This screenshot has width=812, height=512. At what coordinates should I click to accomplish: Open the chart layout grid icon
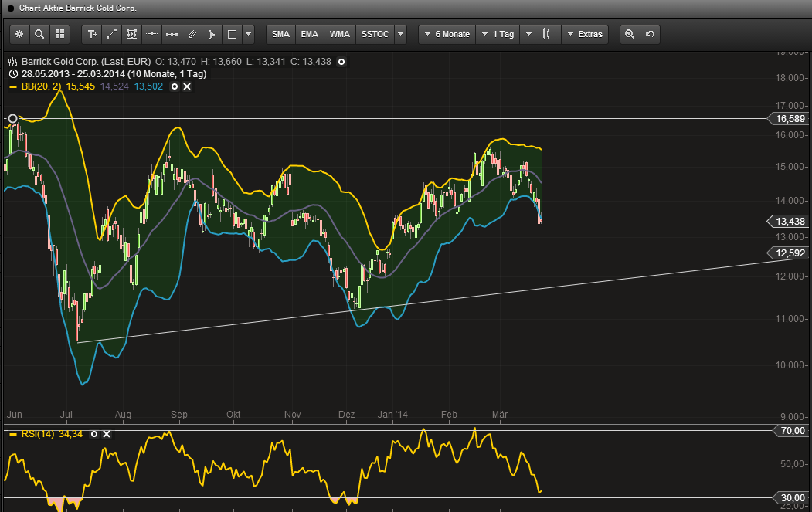59,34
